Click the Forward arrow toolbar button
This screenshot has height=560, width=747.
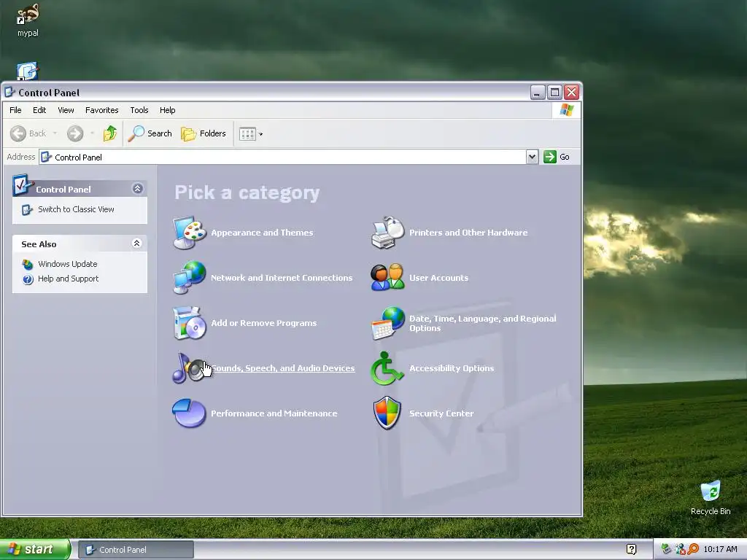[75, 133]
